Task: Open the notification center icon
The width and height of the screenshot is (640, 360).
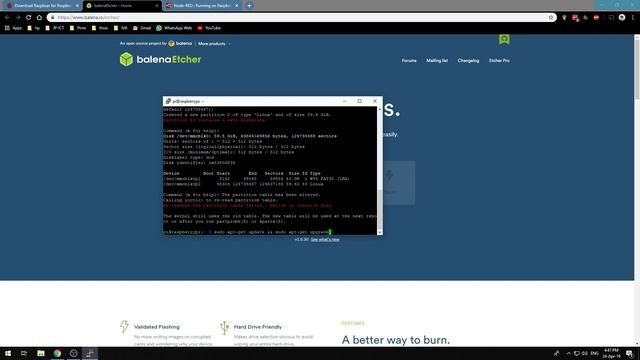Action: (x=630, y=353)
